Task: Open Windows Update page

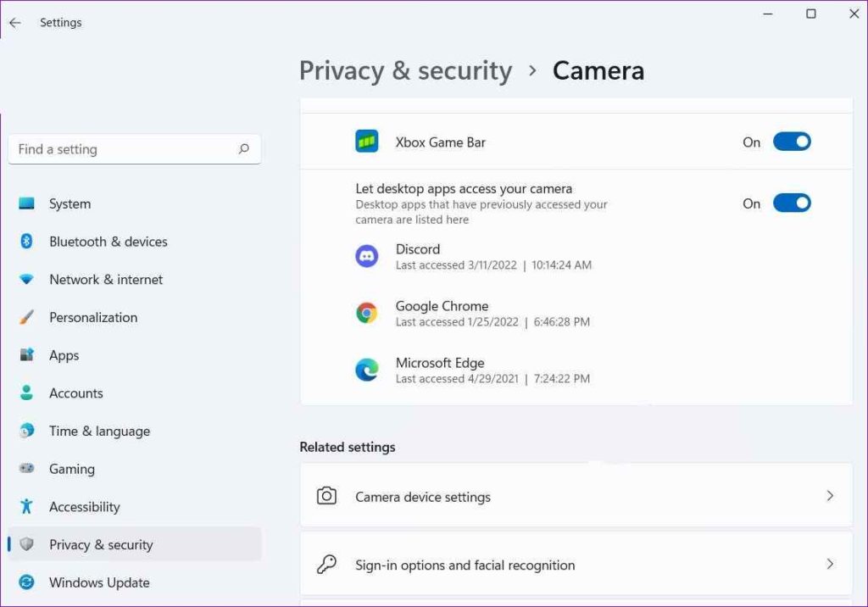Action: coord(135,582)
